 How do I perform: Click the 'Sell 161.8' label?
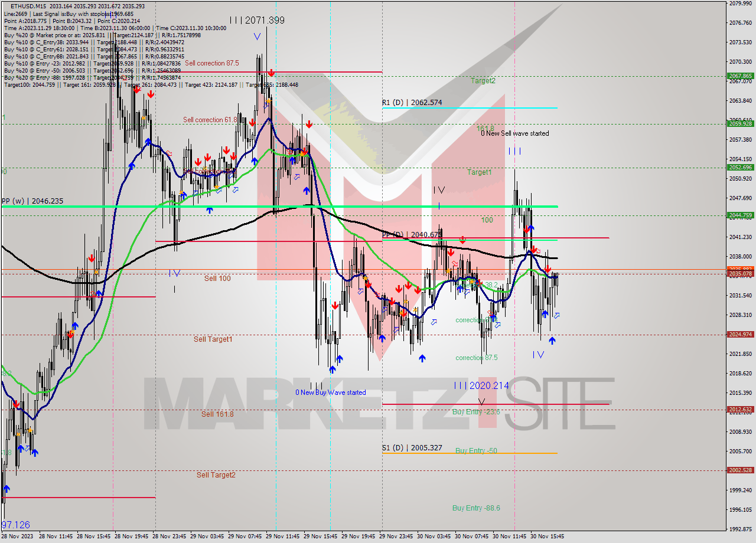(217, 414)
